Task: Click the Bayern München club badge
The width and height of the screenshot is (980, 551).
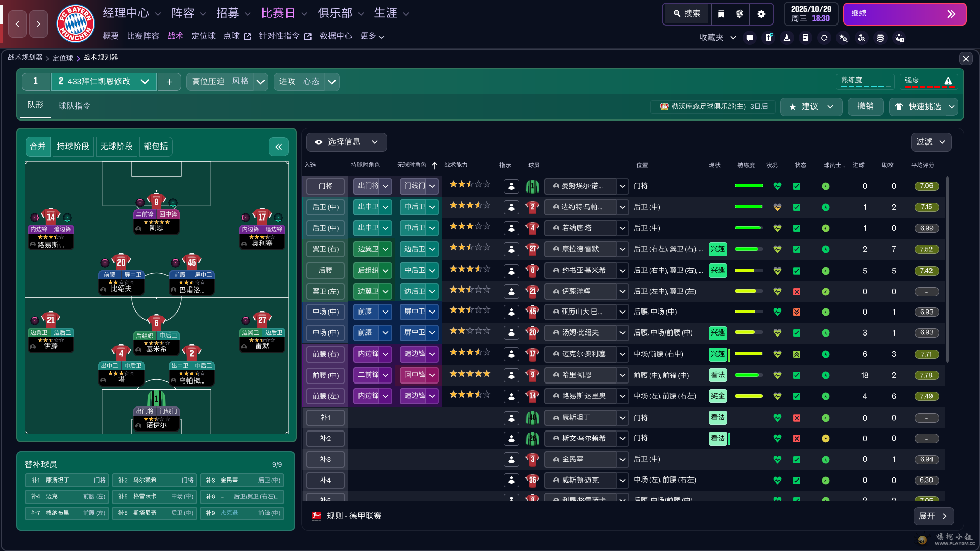Action: pyautogui.click(x=76, y=23)
